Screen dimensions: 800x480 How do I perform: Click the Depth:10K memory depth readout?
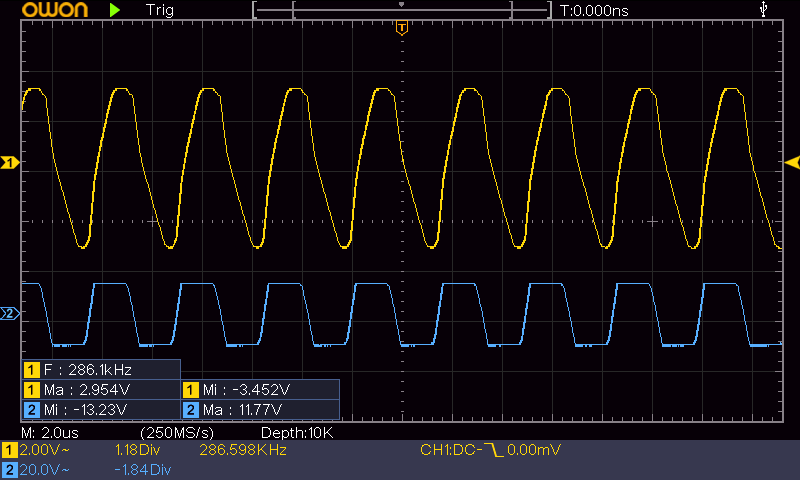(x=297, y=433)
